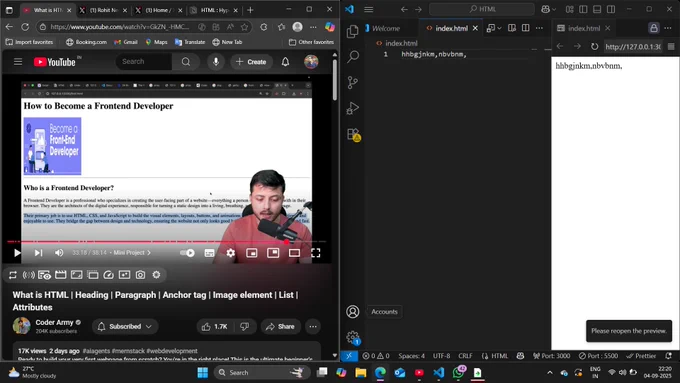The image size is (680, 383).
Task: Click the Create button on YouTube
Action: 251,62
